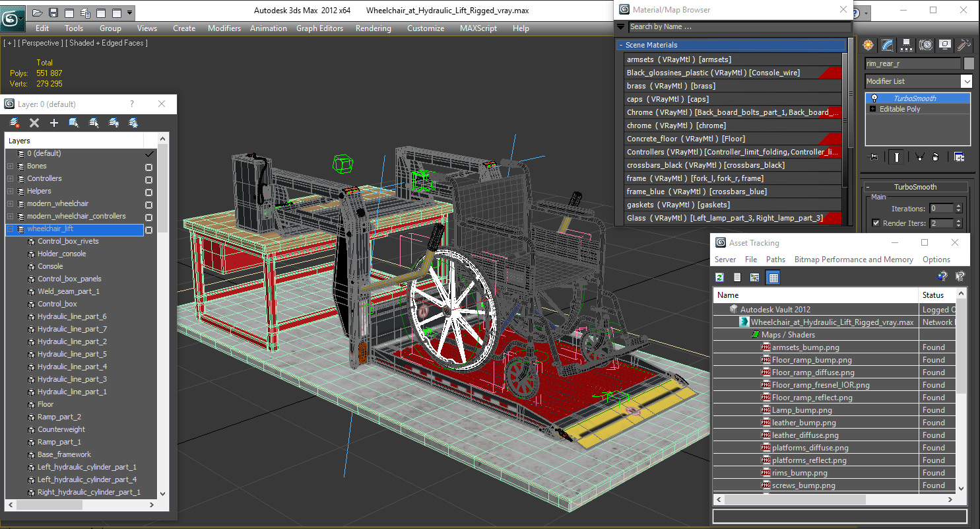
Task: Click the add selected objects plus icon
Action: coord(54,123)
